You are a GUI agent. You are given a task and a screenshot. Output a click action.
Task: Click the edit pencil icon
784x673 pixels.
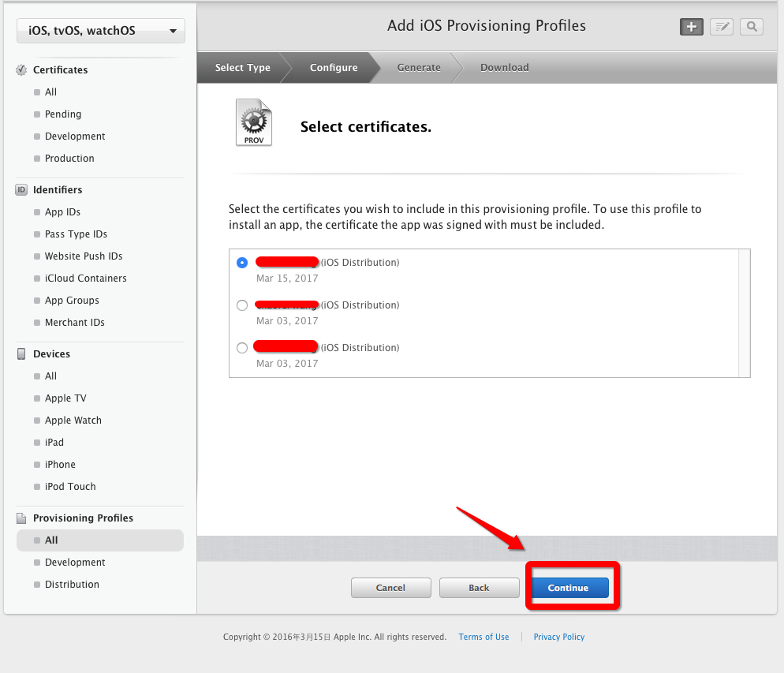722,27
